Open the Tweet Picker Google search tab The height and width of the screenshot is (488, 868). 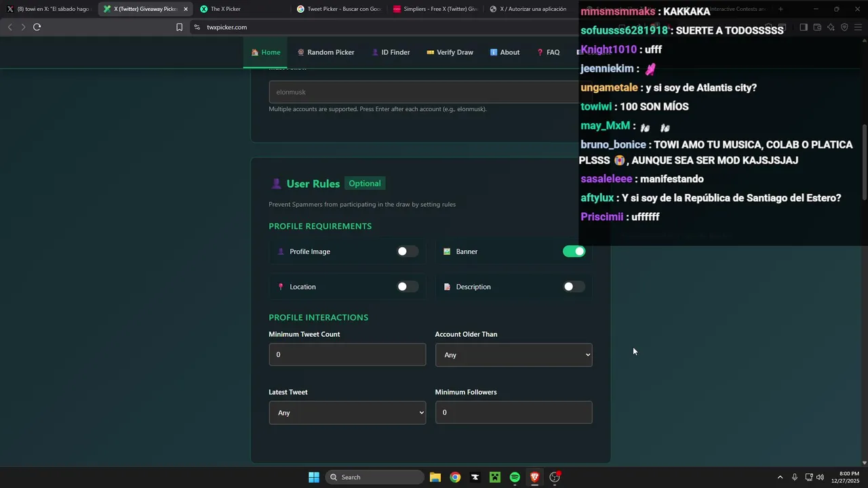tap(338, 9)
